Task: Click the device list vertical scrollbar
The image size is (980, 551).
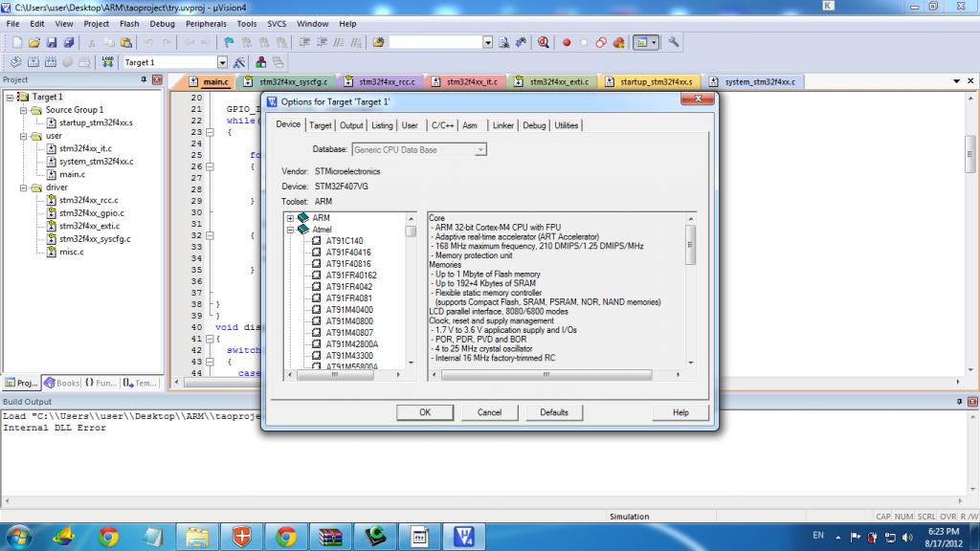Action: coord(411,290)
